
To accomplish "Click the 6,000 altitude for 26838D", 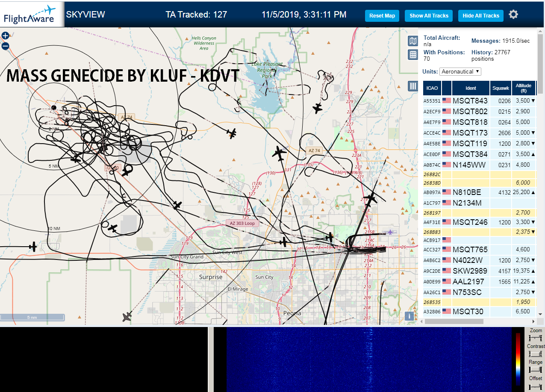I will coord(523,183).
